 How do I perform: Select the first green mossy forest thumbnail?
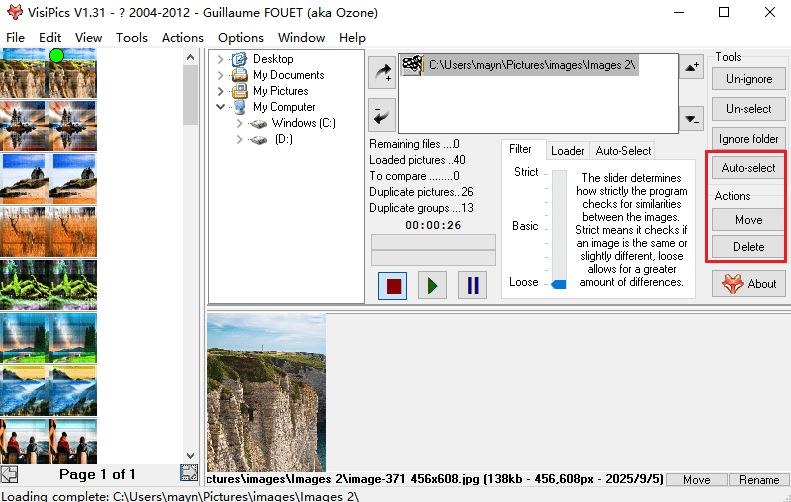24,285
